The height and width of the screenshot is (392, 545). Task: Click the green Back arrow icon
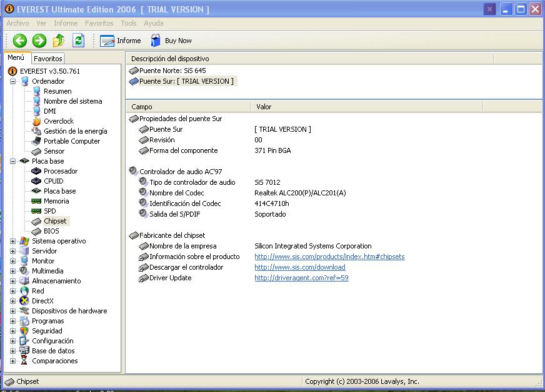tap(20, 41)
